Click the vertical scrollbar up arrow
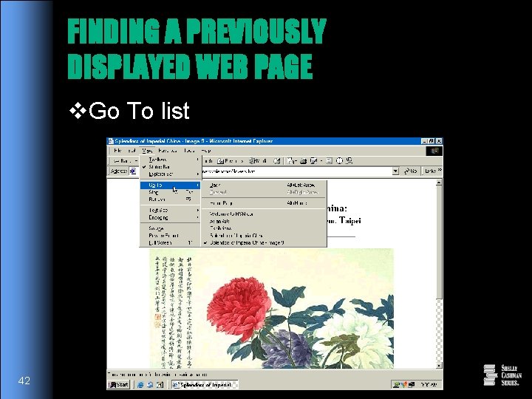 pos(439,183)
